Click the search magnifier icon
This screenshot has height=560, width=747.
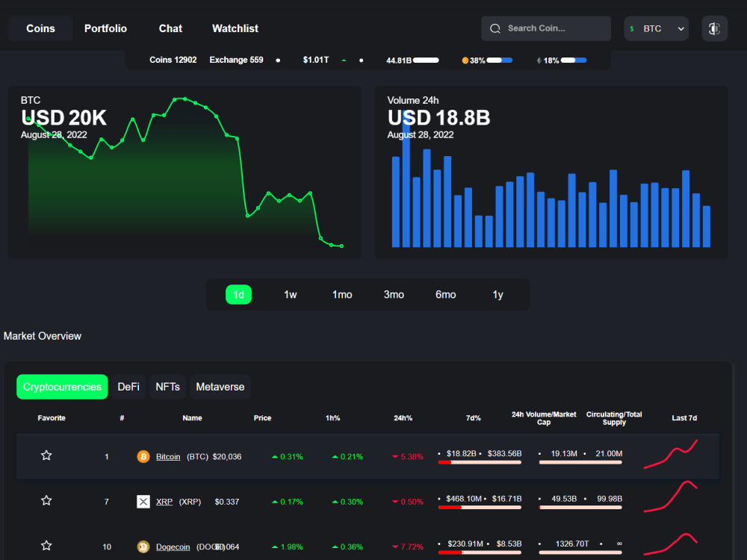click(x=495, y=28)
